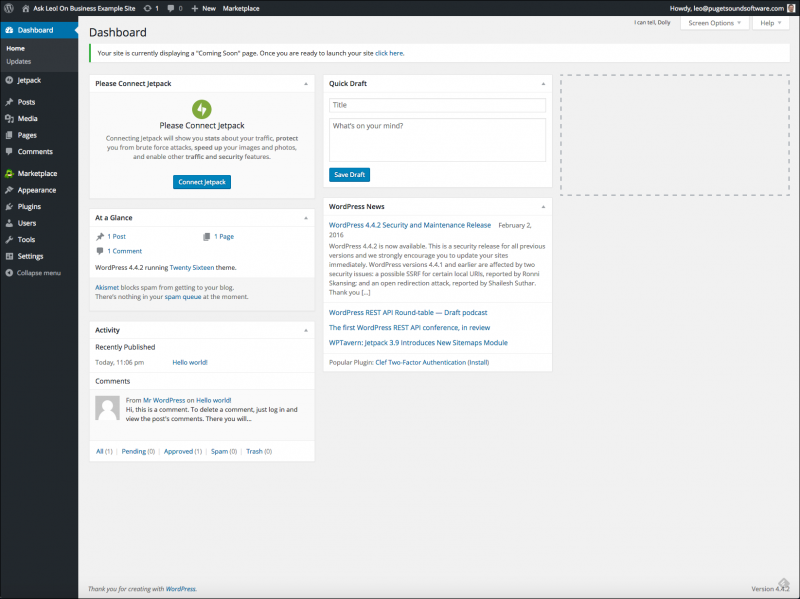Click the Settings icon in sidebar

[9, 256]
